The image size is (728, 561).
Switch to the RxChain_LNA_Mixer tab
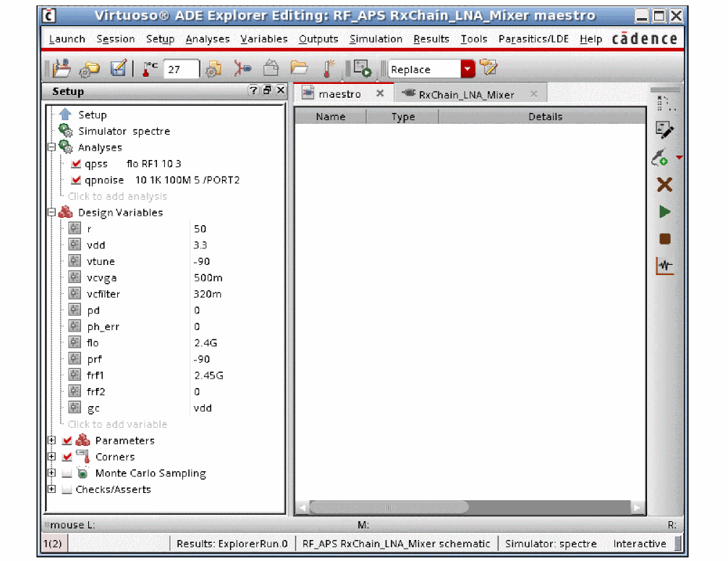point(466,94)
